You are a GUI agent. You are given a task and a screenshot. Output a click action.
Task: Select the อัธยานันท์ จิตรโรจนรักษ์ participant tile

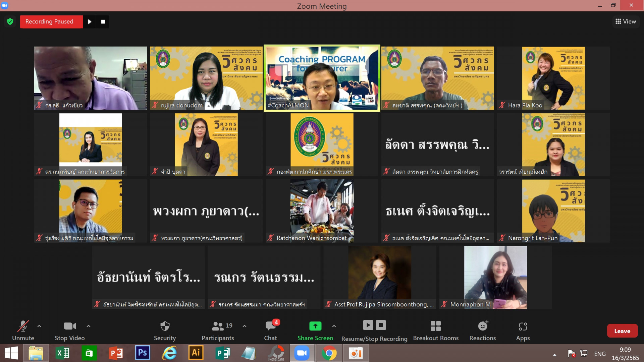tap(148, 277)
